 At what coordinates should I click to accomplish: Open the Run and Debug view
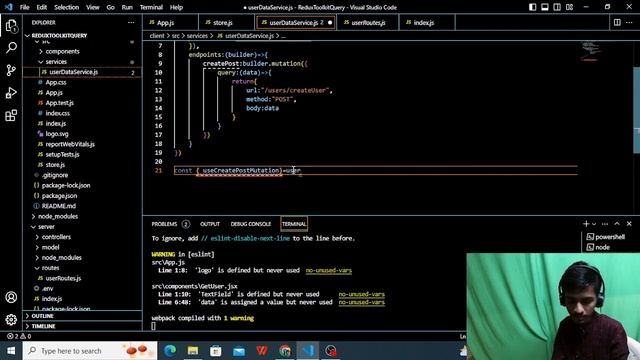point(11,93)
